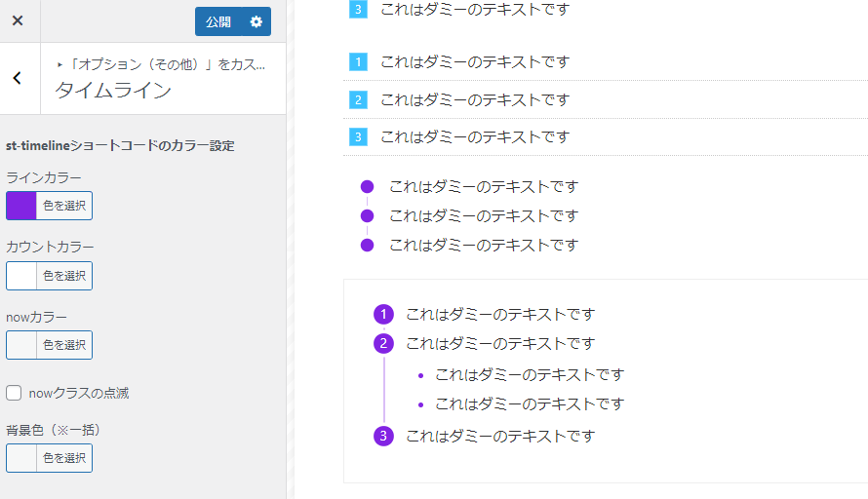Viewport: 868px width, 499px height.
Task: Click the white カウントカラー swatch
Action: click(21, 276)
